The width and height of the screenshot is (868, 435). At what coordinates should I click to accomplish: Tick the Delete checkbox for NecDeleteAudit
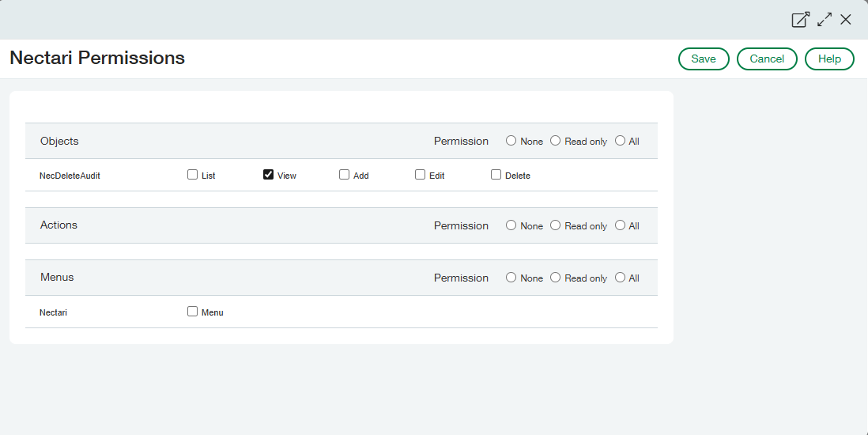pyautogui.click(x=496, y=175)
